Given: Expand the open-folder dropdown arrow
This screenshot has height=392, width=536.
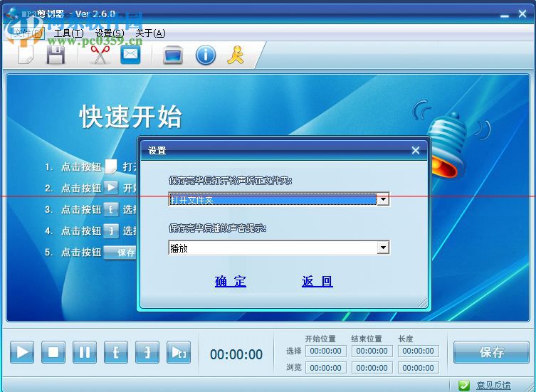Looking at the screenshot, I should 383,199.
